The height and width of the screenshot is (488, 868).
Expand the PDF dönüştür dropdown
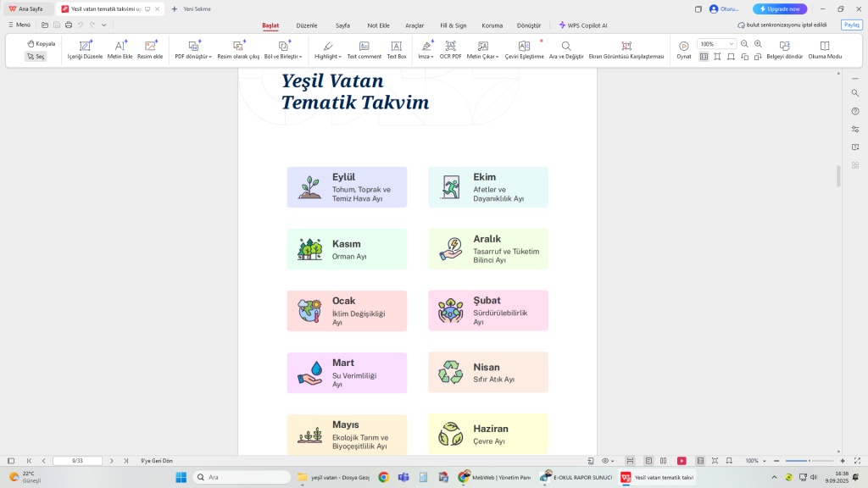point(209,57)
